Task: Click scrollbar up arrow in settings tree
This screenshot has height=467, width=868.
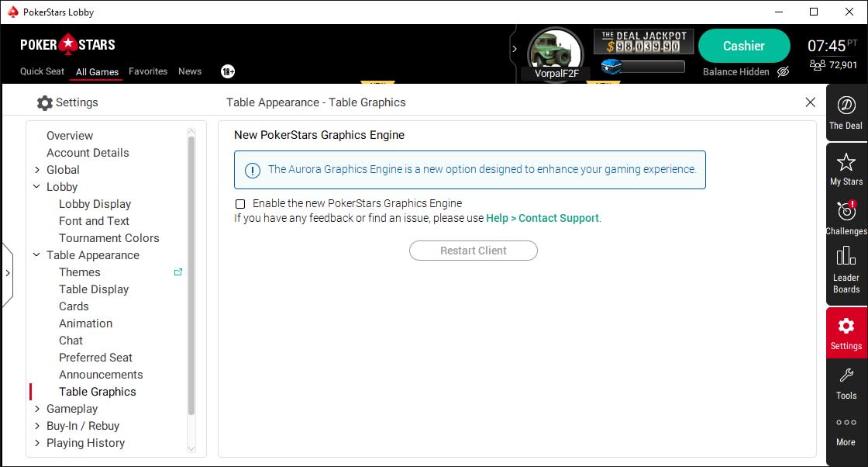Action: (x=191, y=132)
